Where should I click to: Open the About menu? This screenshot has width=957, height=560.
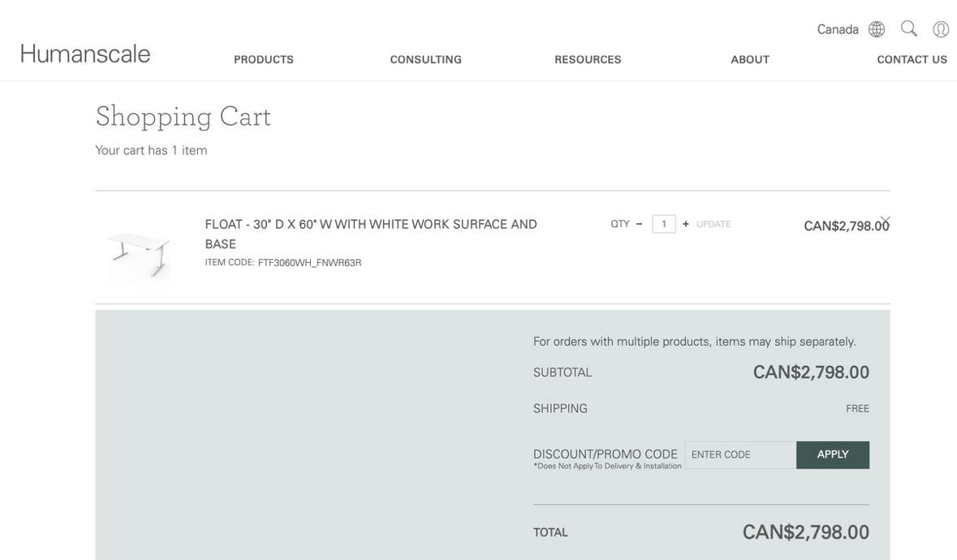[x=750, y=60]
